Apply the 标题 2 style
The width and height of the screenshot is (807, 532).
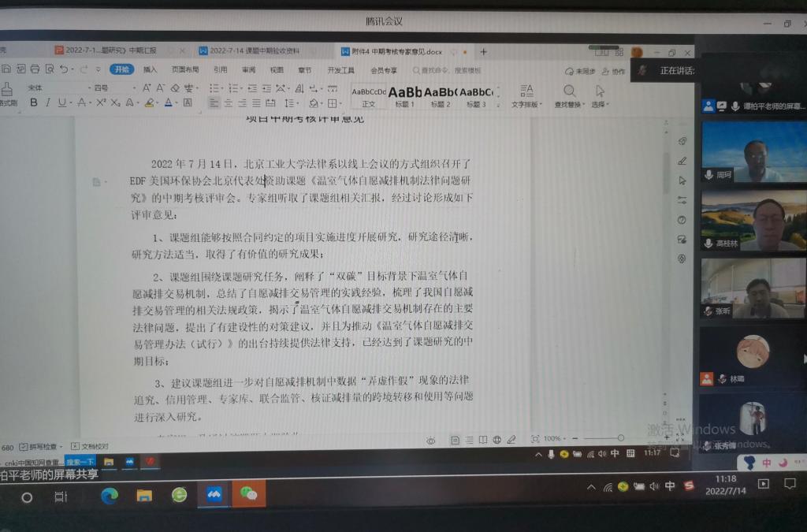[441, 97]
